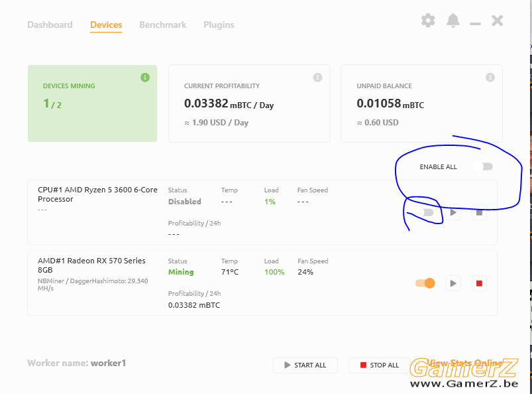Click the ≈ 0.60 USD text
Image resolution: width=532 pixels, height=394 pixels.
click(x=378, y=123)
